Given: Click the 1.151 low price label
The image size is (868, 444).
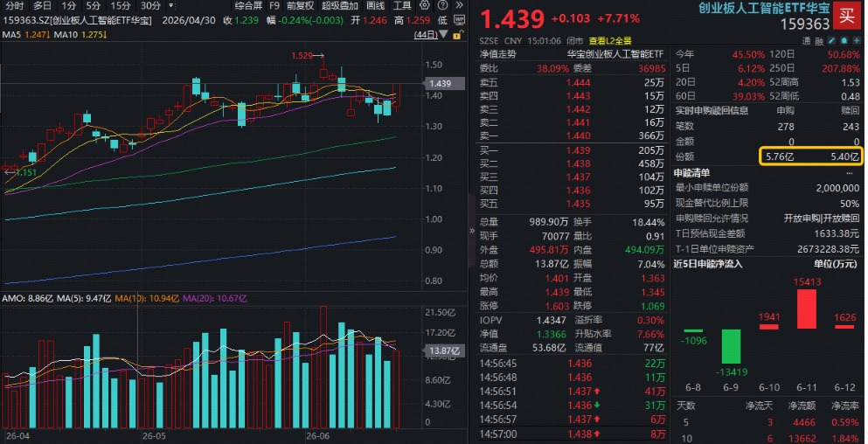Looking at the screenshot, I should (x=26, y=172).
